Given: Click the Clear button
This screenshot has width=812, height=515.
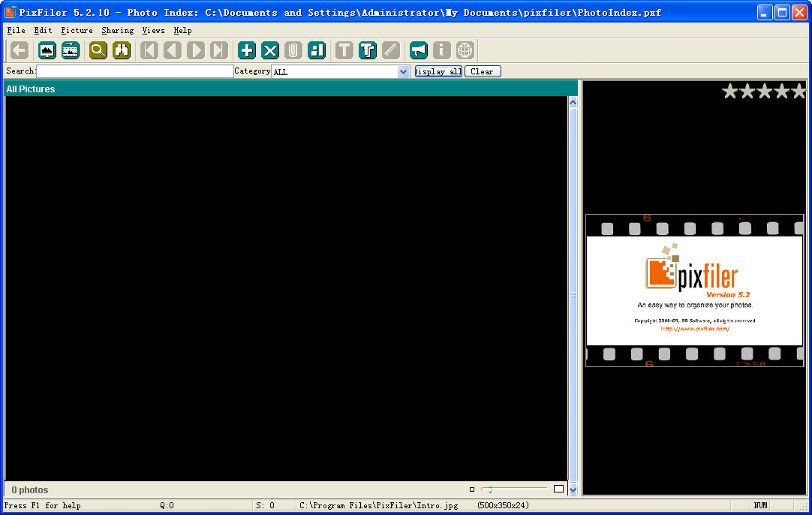Looking at the screenshot, I should point(483,71).
